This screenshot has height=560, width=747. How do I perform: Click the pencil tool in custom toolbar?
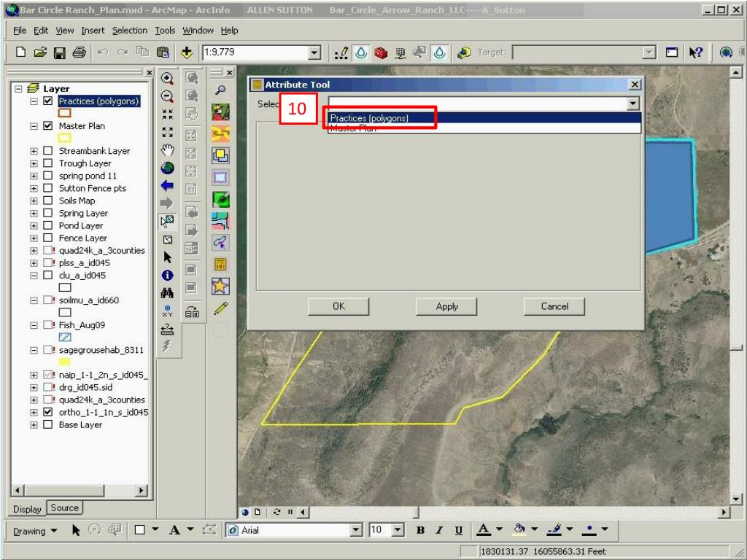point(220,308)
